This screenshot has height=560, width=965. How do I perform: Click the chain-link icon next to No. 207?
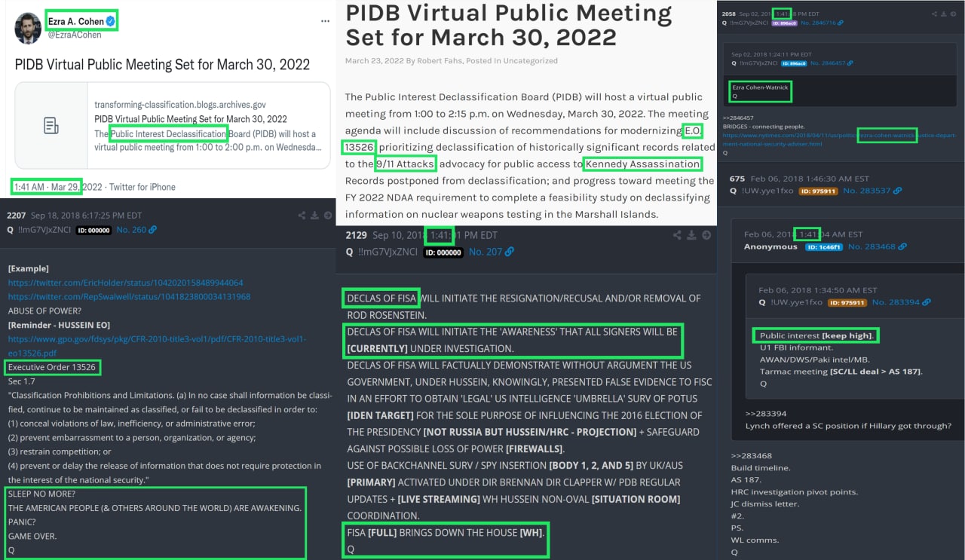point(510,252)
